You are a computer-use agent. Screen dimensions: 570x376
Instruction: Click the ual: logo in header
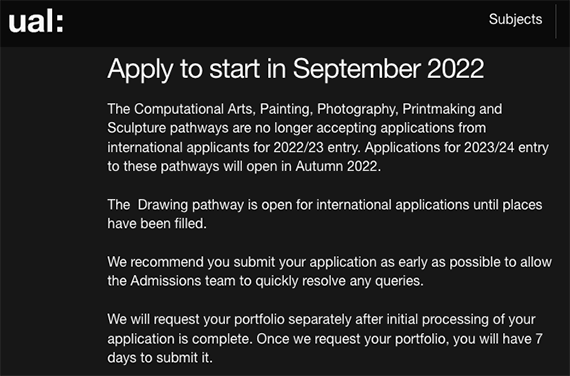pyautogui.click(x=36, y=21)
